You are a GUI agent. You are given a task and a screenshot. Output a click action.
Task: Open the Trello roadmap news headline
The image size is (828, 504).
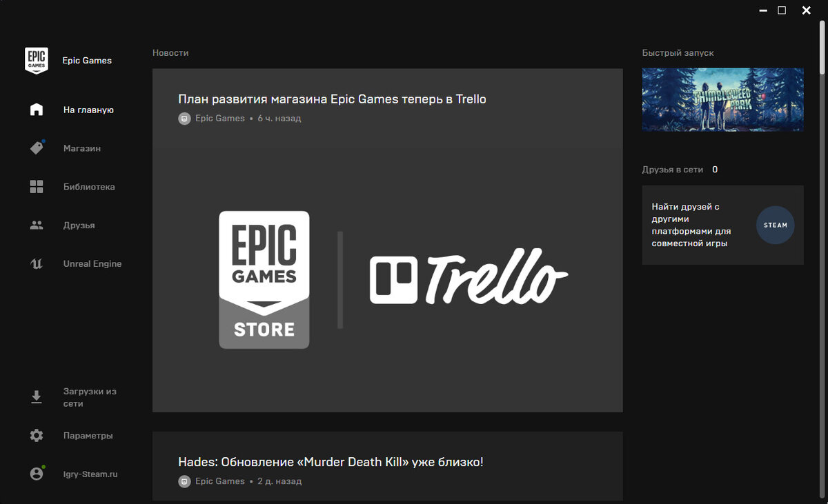[332, 99]
